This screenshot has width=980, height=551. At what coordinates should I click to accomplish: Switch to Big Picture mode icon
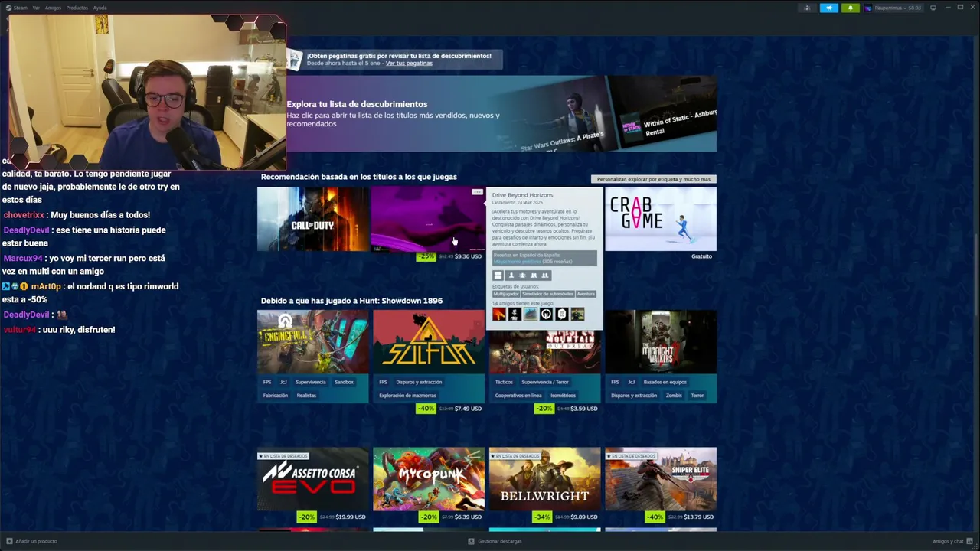click(933, 8)
